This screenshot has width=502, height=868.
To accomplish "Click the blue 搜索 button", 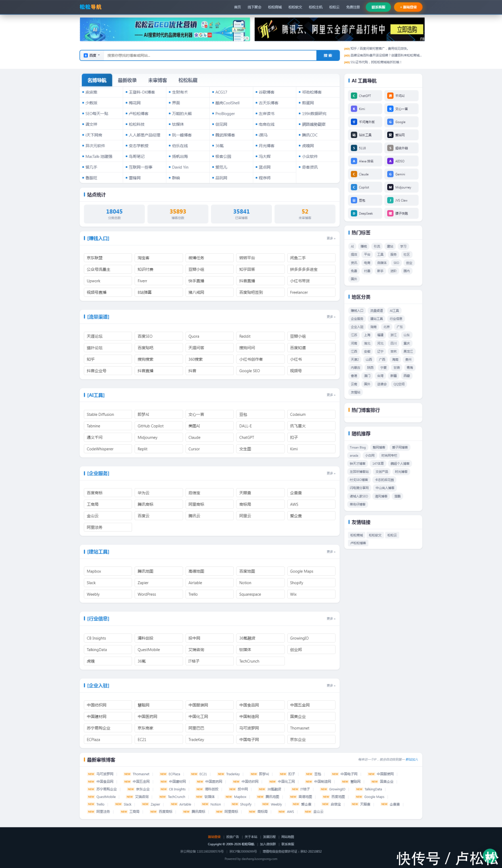I will [x=328, y=55].
